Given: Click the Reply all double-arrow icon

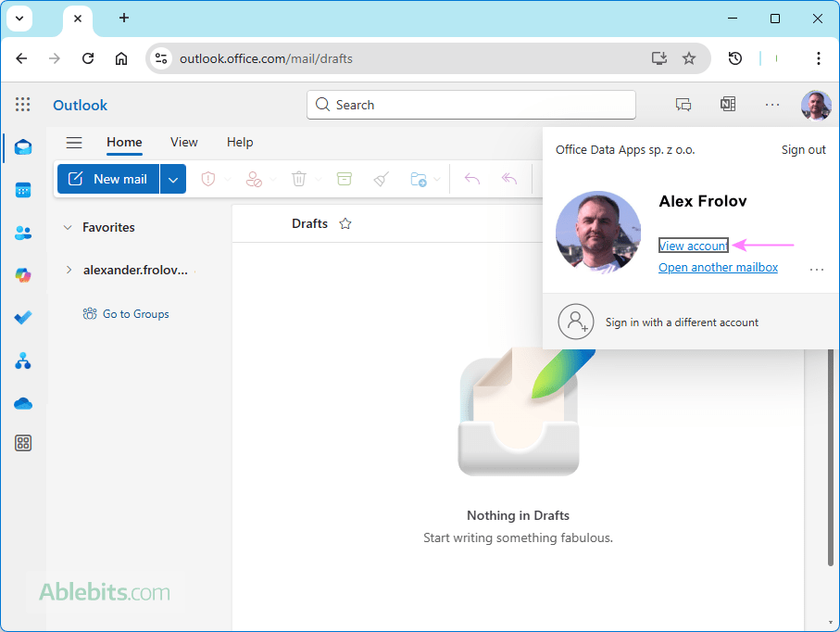Looking at the screenshot, I should 509,179.
